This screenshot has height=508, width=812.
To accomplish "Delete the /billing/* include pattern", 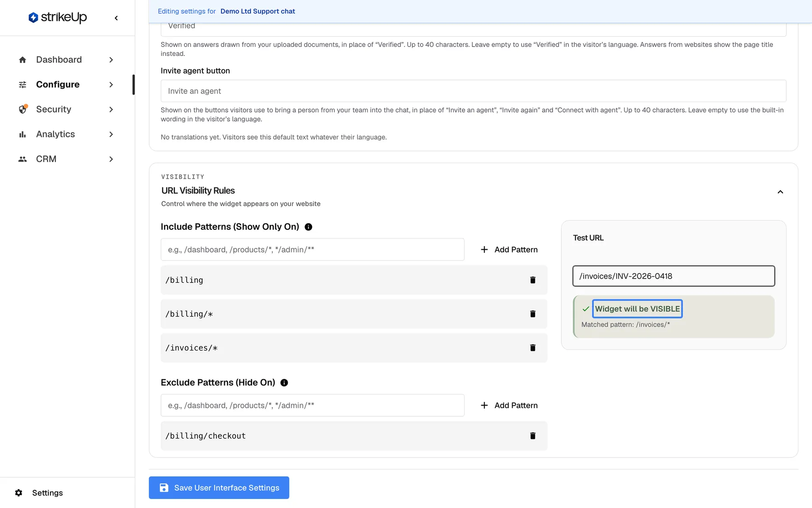I will tap(533, 314).
